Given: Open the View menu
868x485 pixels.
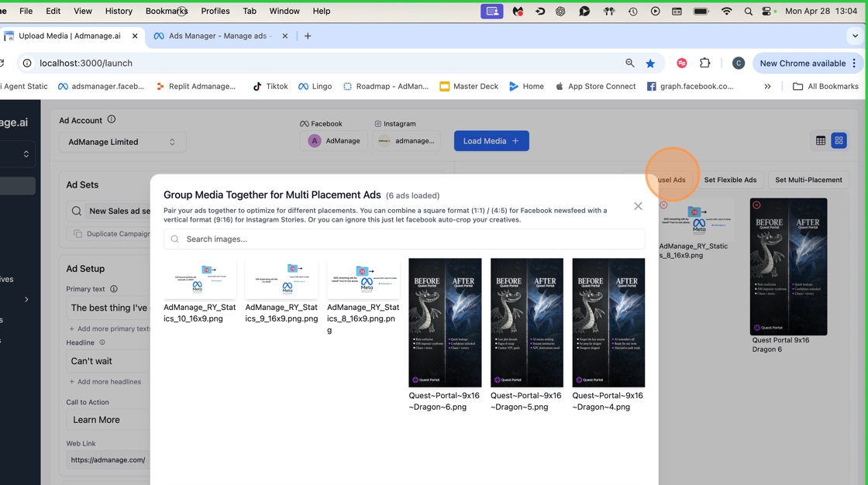Looking at the screenshot, I should (82, 11).
